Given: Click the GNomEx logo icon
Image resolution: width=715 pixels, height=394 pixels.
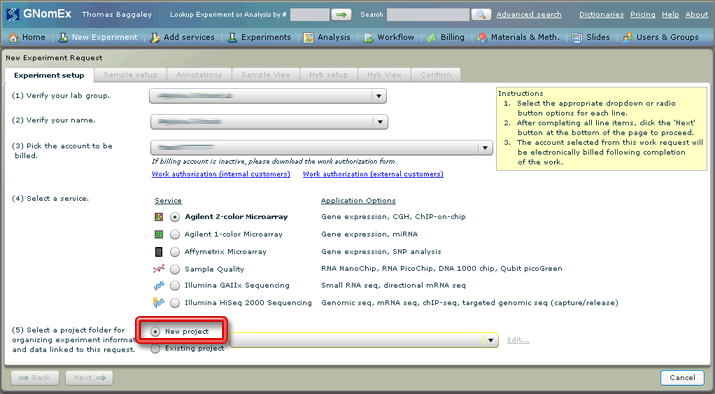Looking at the screenshot, I should pos(13,14).
